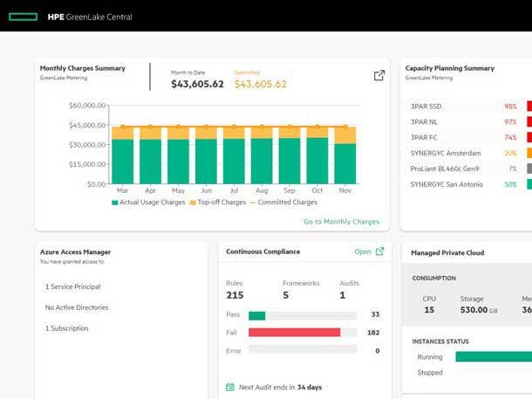
Task: Select the 1 Subscription entry
Action: pos(67,328)
